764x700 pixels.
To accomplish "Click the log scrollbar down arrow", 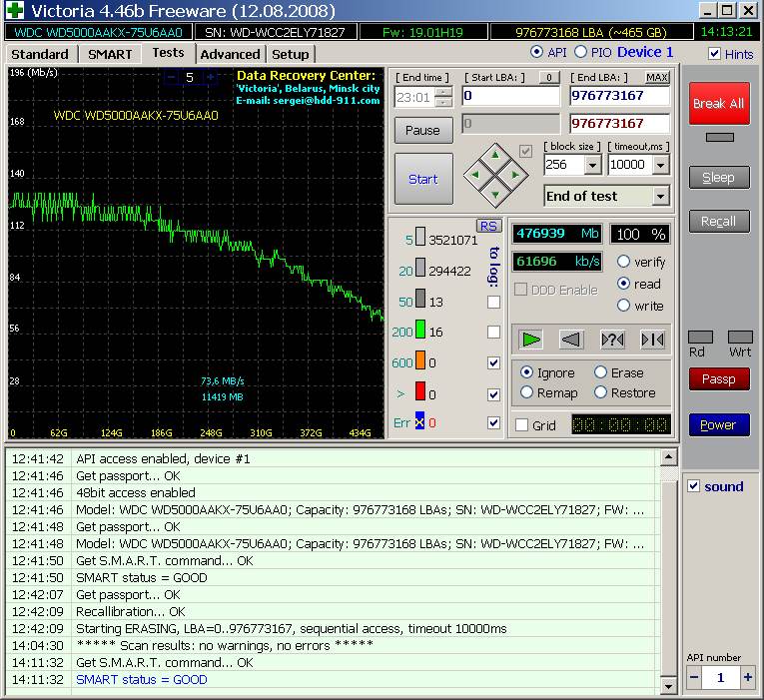I will [x=668, y=685].
